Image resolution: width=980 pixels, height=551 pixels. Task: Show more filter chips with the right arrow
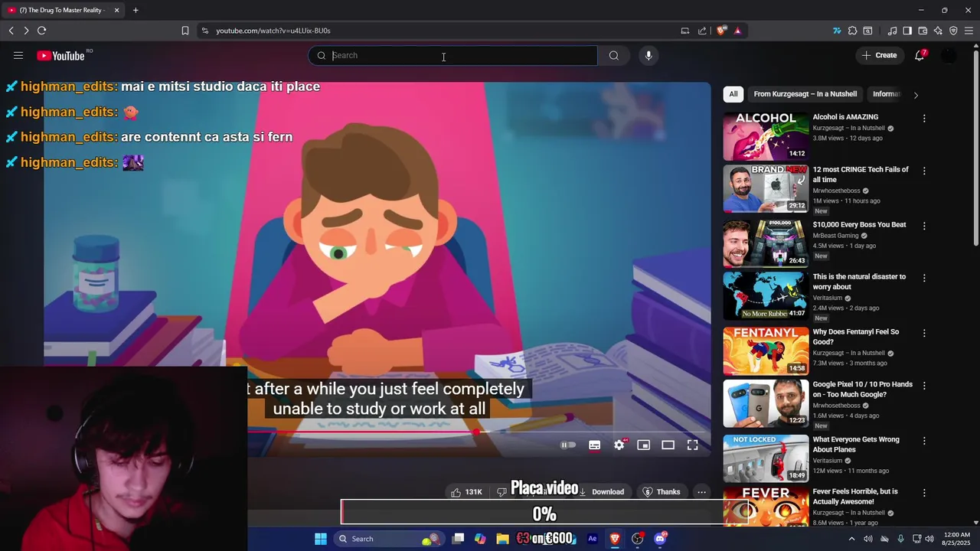tap(916, 95)
